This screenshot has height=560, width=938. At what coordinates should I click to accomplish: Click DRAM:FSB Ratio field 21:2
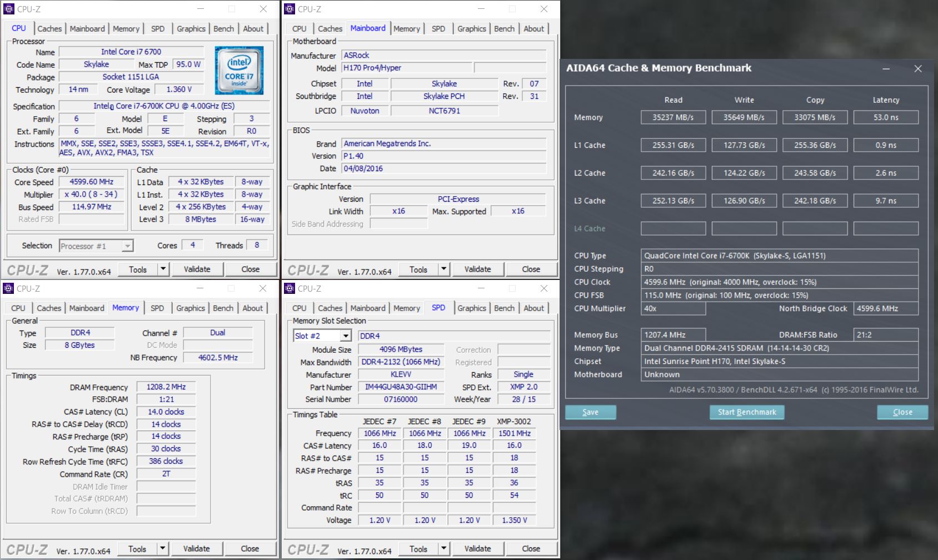886,335
